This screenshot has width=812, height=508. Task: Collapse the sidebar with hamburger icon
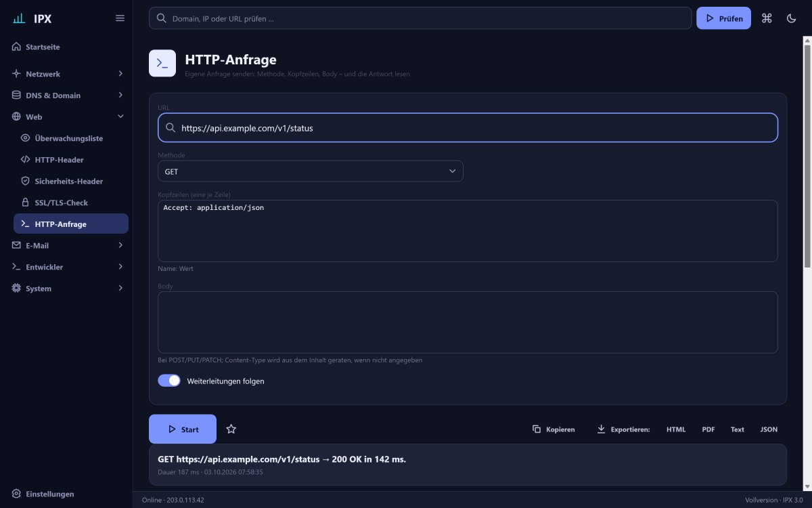pyautogui.click(x=120, y=18)
